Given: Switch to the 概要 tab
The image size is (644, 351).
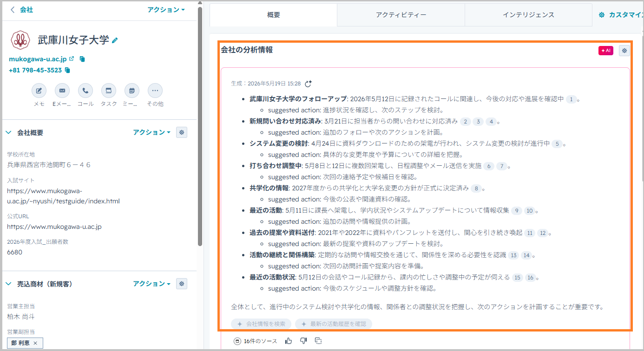Looking at the screenshot, I should [274, 15].
